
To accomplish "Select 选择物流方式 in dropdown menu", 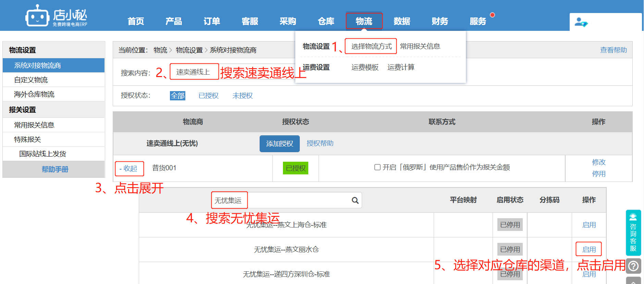I will [x=371, y=46].
